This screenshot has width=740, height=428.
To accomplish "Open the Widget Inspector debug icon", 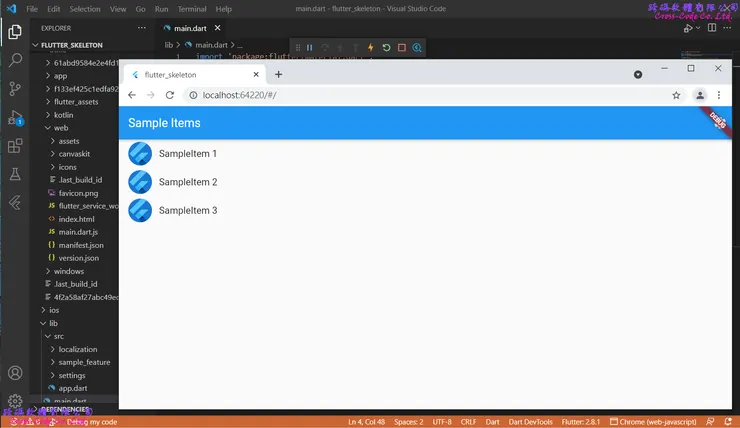I will 417,48.
